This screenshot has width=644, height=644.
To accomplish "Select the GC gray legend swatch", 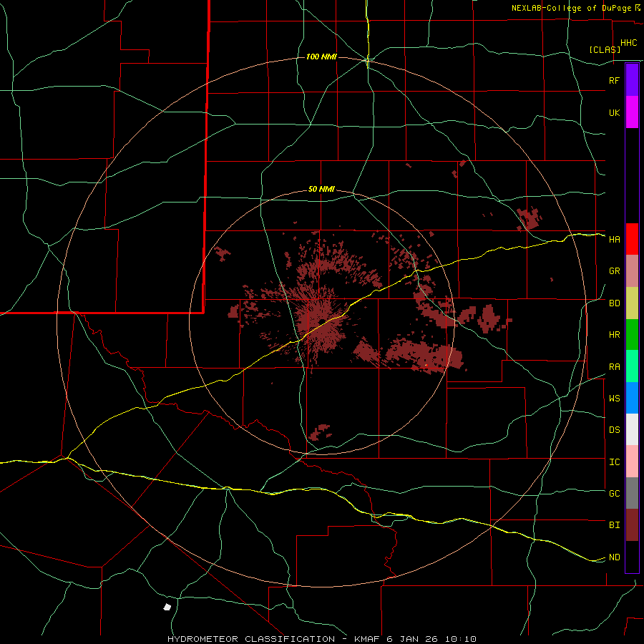I will (632, 493).
